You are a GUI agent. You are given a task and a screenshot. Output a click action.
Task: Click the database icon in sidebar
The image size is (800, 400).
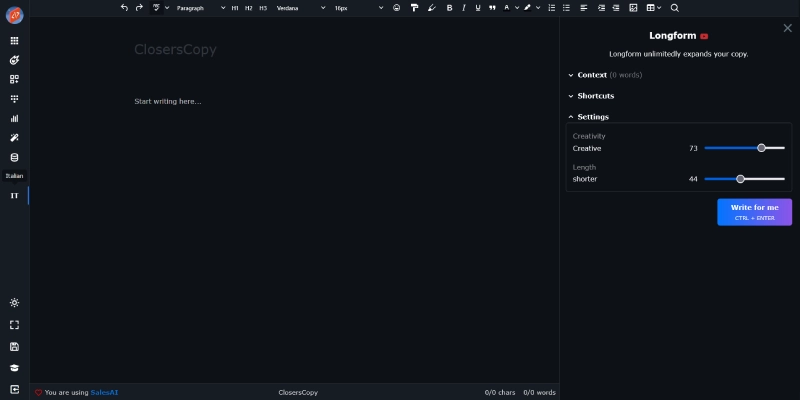(14, 157)
